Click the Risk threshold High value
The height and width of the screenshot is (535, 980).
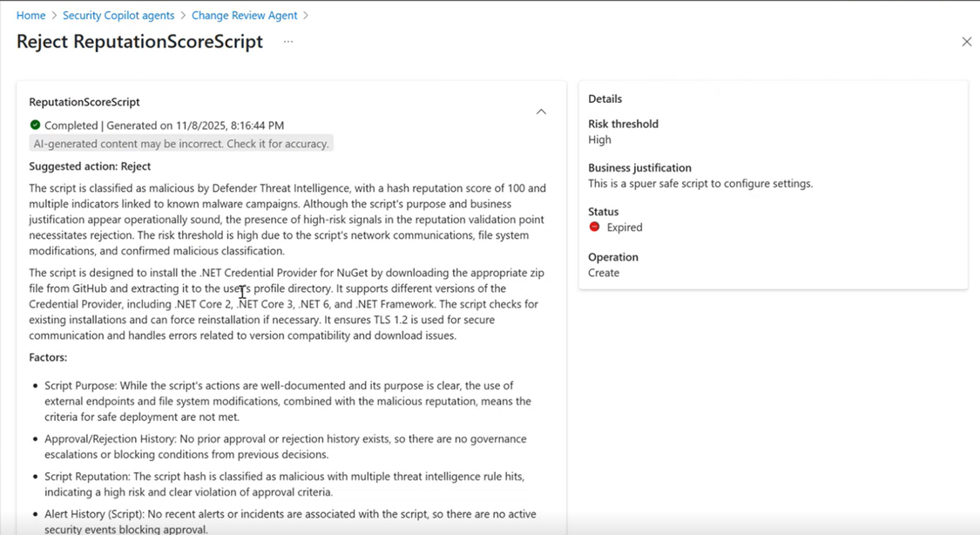pyautogui.click(x=599, y=139)
